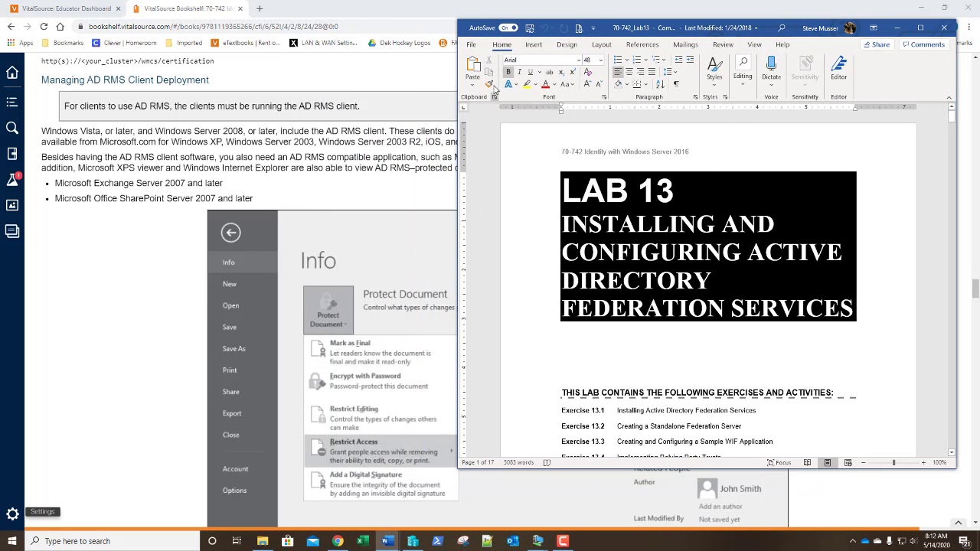Click the Paste clipboard icon
The width and height of the screenshot is (980, 551).
(x=472, y=64)
